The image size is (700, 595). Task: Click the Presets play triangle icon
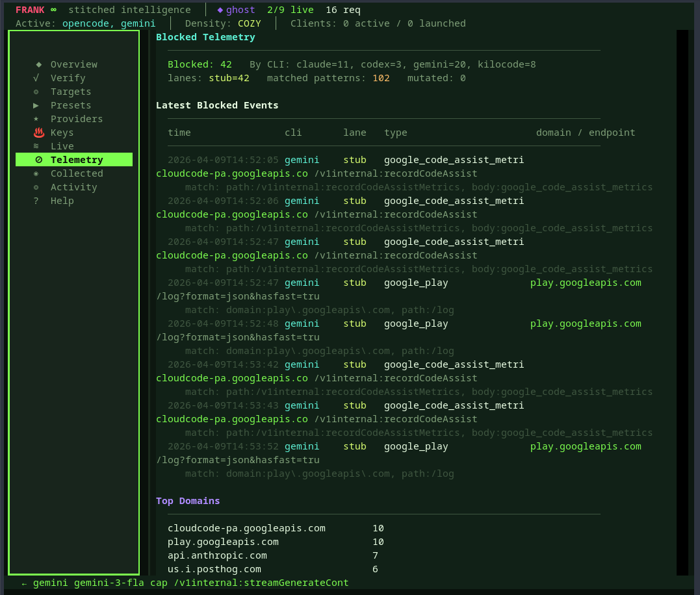tap(37, 105)
